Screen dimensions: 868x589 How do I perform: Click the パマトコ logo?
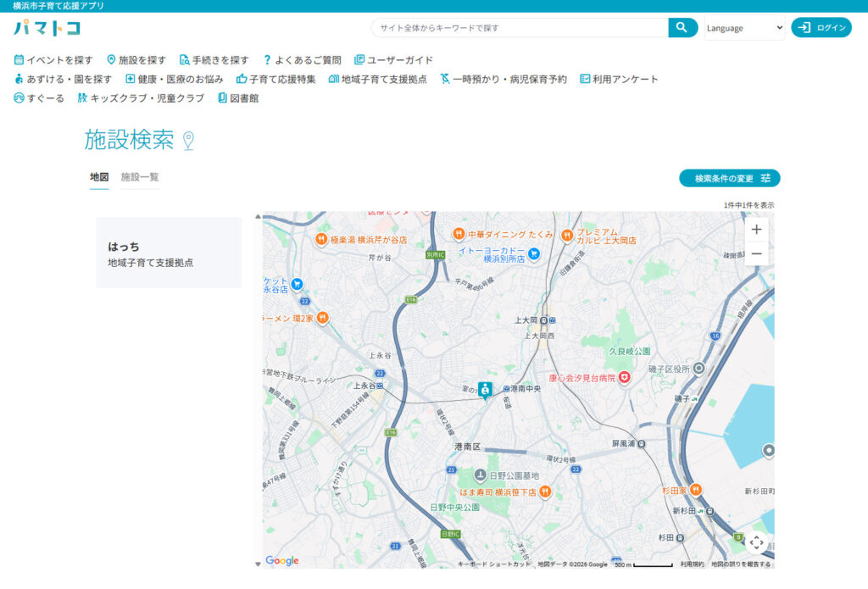(x=47, y=28)
